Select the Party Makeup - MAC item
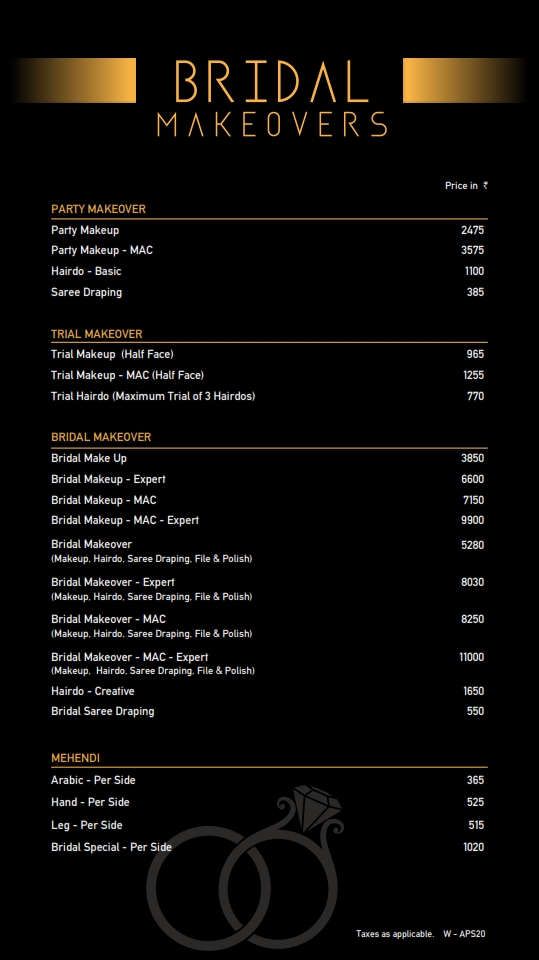The width and height of the screenshot is (539, 960). click(x=102, y=250)
